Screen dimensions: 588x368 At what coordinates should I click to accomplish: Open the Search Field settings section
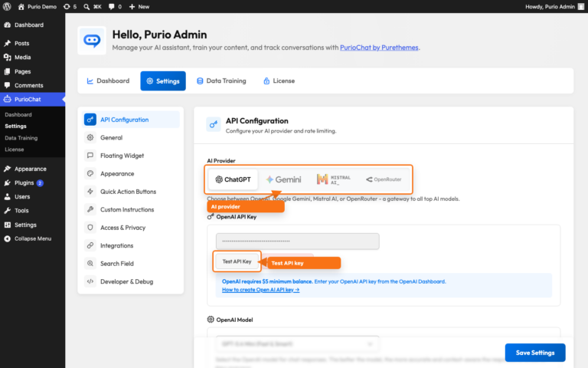click(130, 264)
